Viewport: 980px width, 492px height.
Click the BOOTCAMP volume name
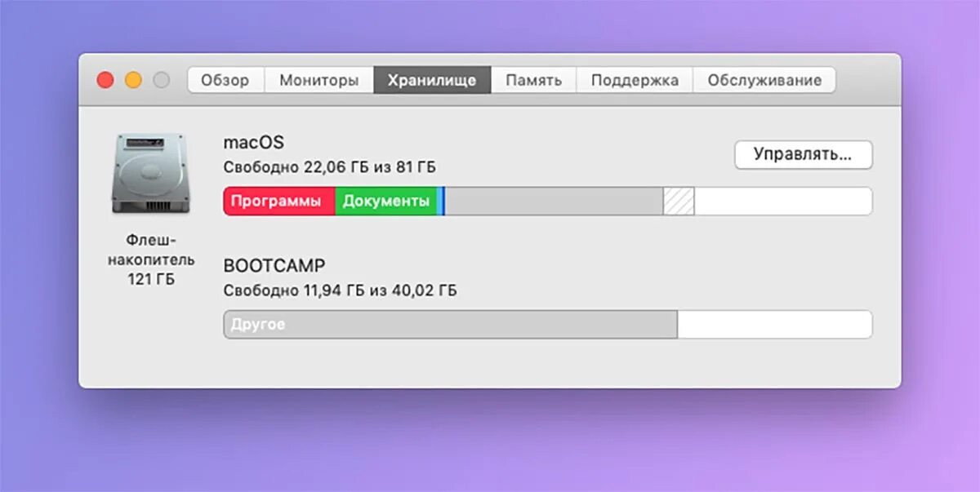pos(274,265)
